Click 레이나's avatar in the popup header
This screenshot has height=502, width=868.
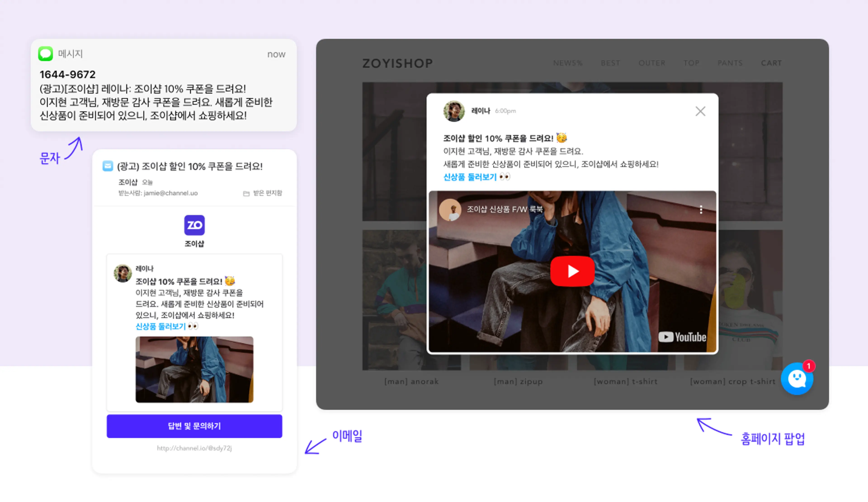pos(454,111)
